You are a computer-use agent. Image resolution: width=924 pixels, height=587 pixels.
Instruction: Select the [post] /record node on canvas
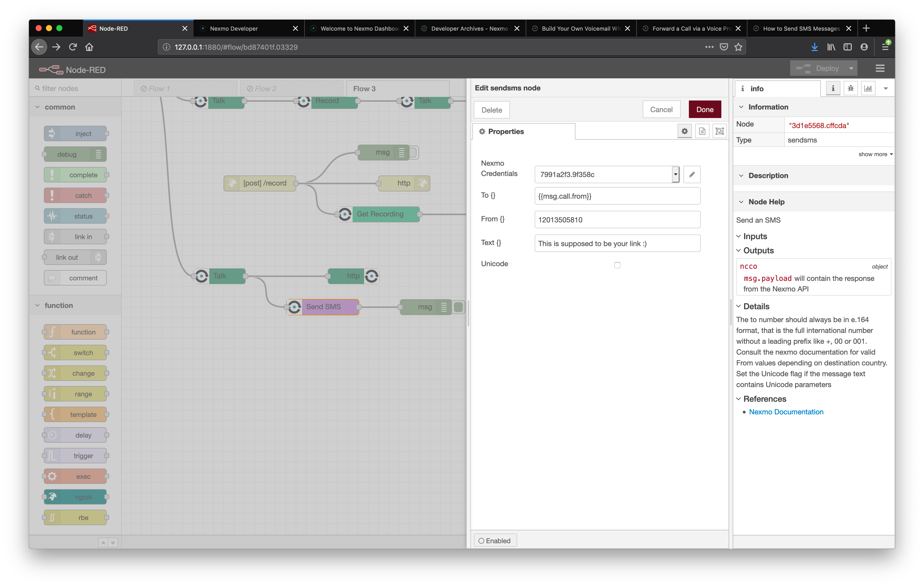tap(260, 183)
